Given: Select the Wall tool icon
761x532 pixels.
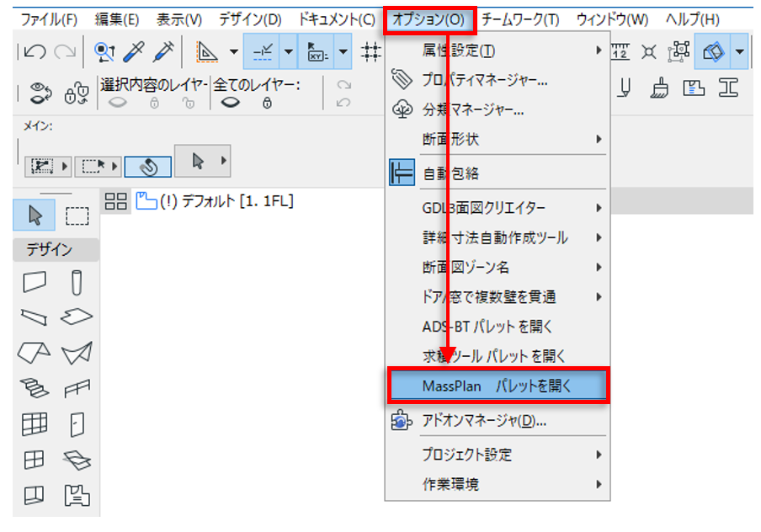Looking at the screenshot, I should pyautogui.click(x=35, y=282).
